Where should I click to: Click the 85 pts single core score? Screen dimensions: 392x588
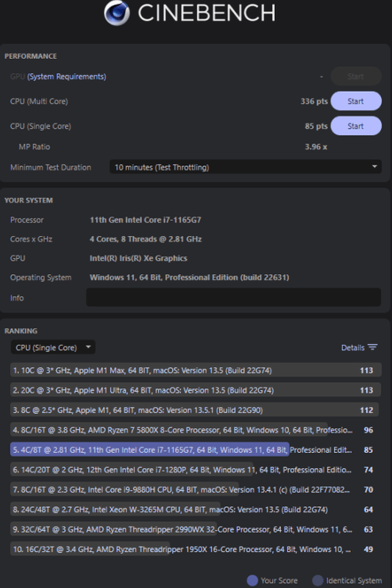pos(316,126)
